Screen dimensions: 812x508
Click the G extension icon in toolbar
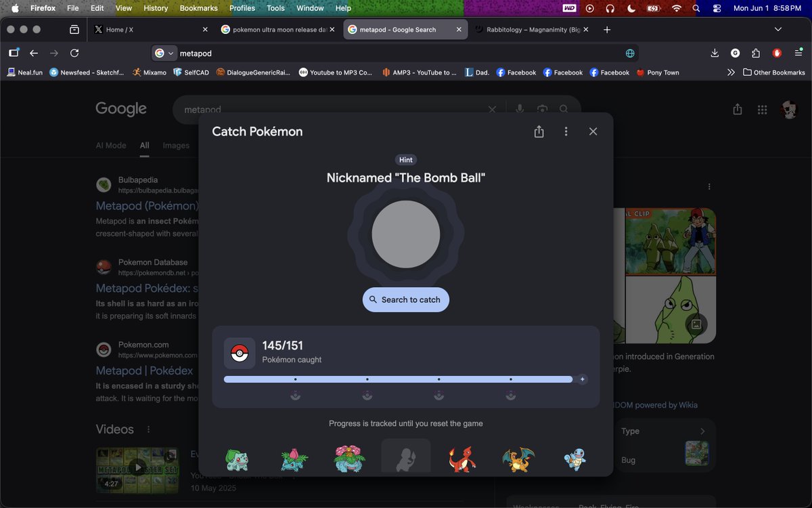point(736,53)
